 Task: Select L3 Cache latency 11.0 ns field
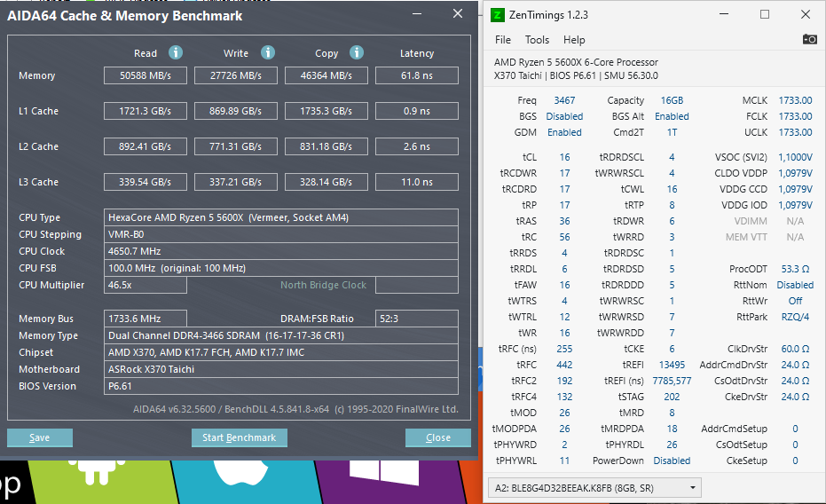(x=417, y=182)
